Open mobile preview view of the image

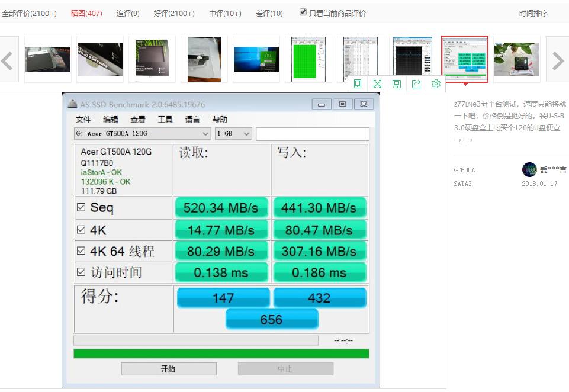[x=358, y=83]
